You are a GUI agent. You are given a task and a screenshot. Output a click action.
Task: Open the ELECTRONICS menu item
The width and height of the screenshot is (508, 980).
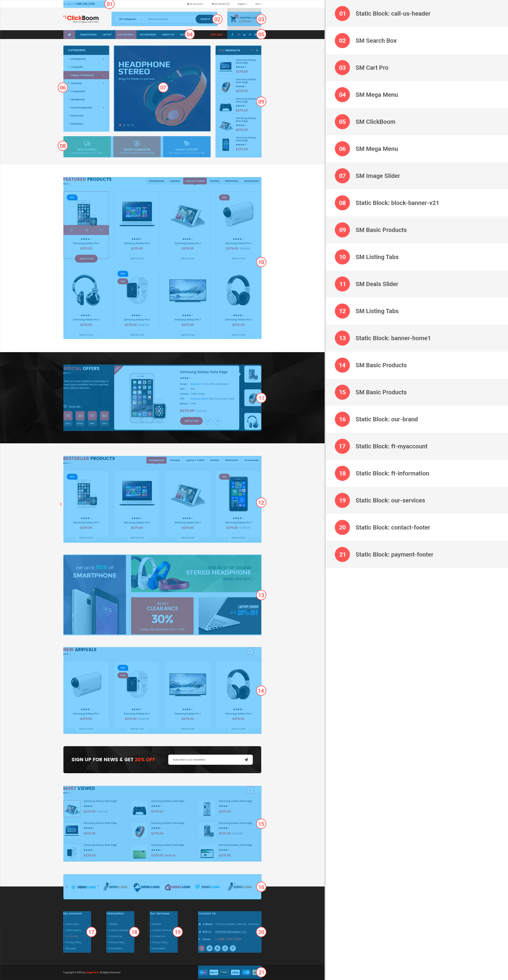click(x=126, y=35)
